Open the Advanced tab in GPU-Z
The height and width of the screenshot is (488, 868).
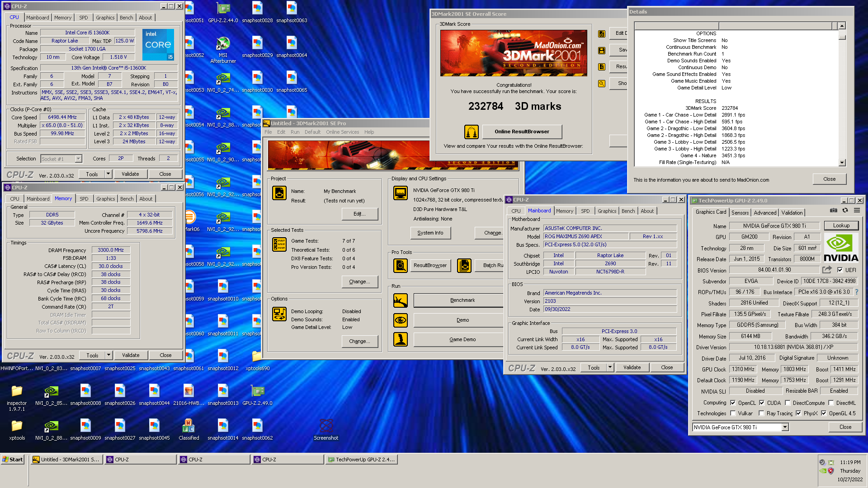tap(765, 212)
